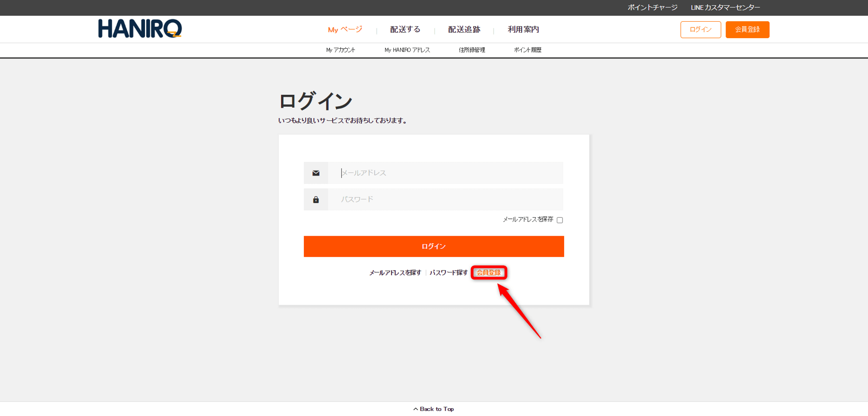
Task: Open the 住所録管理 submenu tab
Action: [x=472, y=50]
